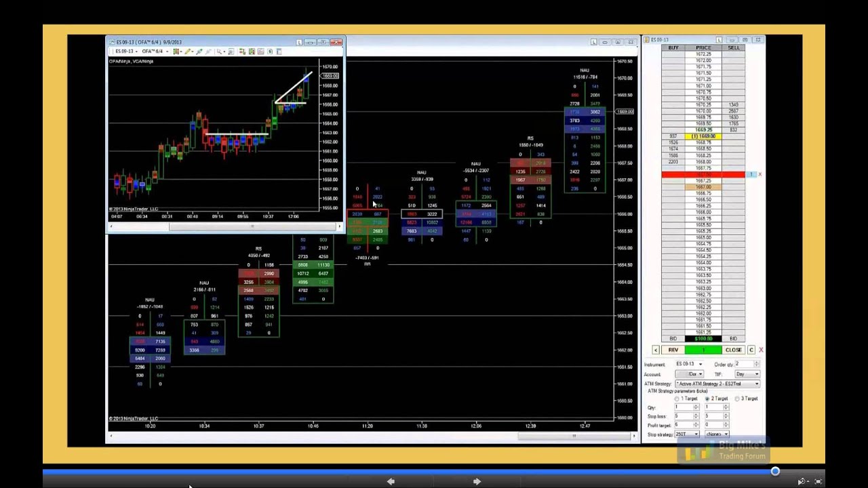Open the Instrument ES 09-13 dropdown in DOM

689,364
